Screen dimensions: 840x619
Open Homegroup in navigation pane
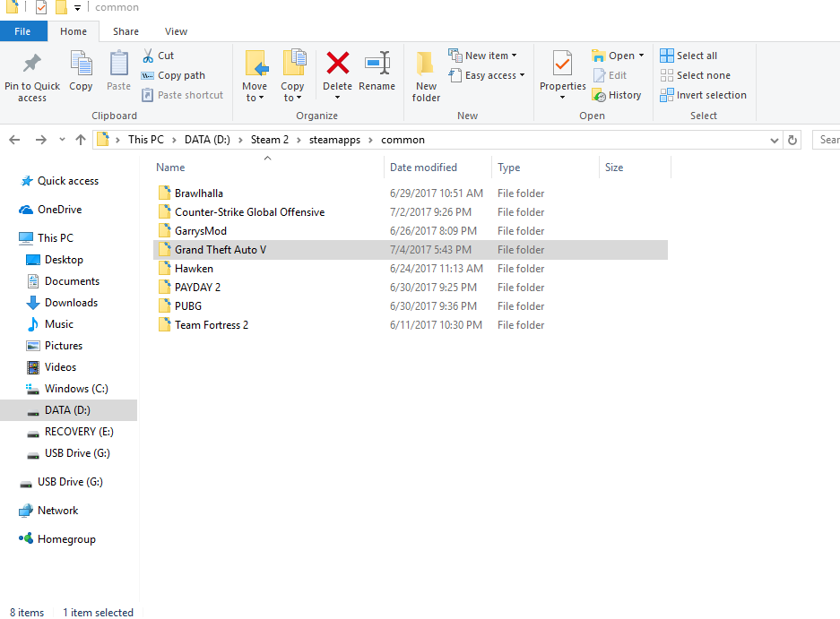click(56, 539)
